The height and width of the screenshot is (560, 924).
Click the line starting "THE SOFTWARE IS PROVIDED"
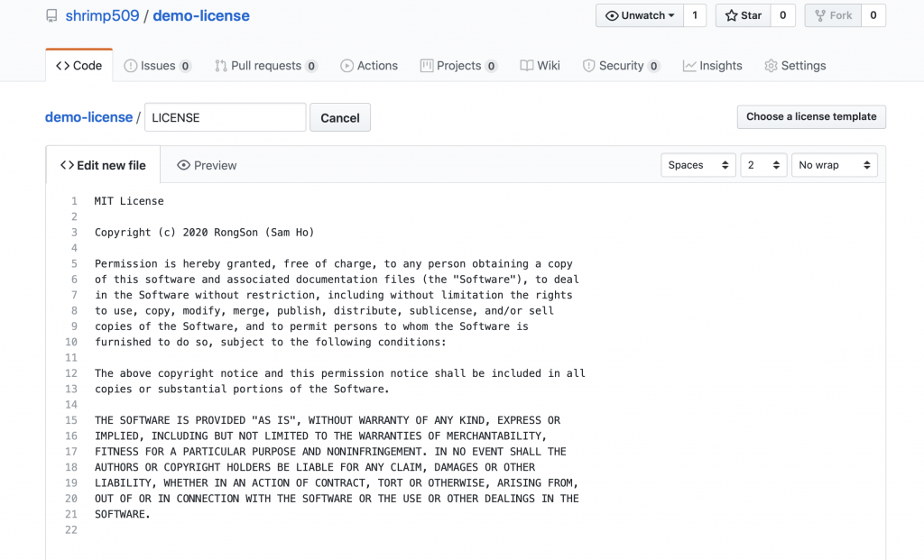tap(328, 420)
